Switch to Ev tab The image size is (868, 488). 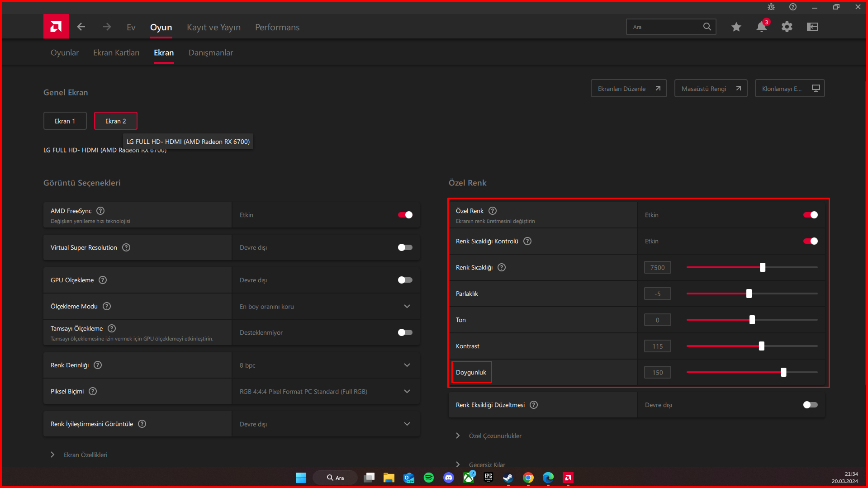(x=131, y=27)
